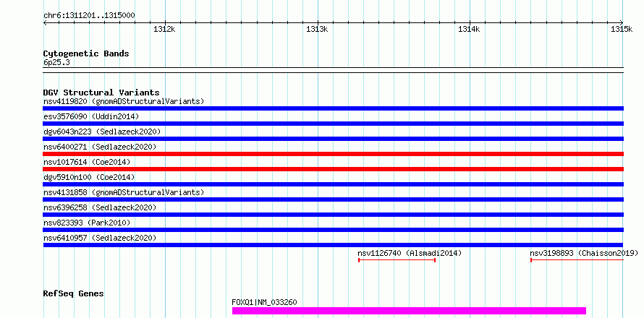This screenshot has height=318, width=644.
Task: Click the blue bar under dgv6043n223
Action: click(334, 139)
